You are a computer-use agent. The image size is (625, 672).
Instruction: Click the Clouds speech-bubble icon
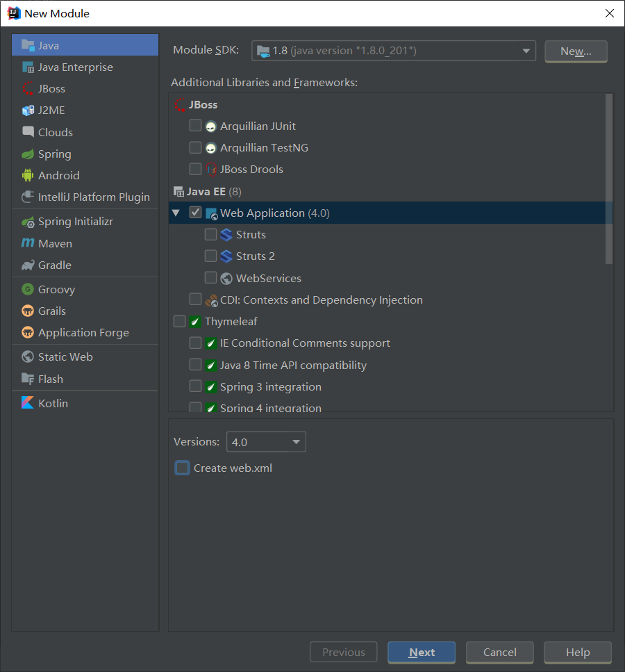pyautogui.click(x=28, y=131)
